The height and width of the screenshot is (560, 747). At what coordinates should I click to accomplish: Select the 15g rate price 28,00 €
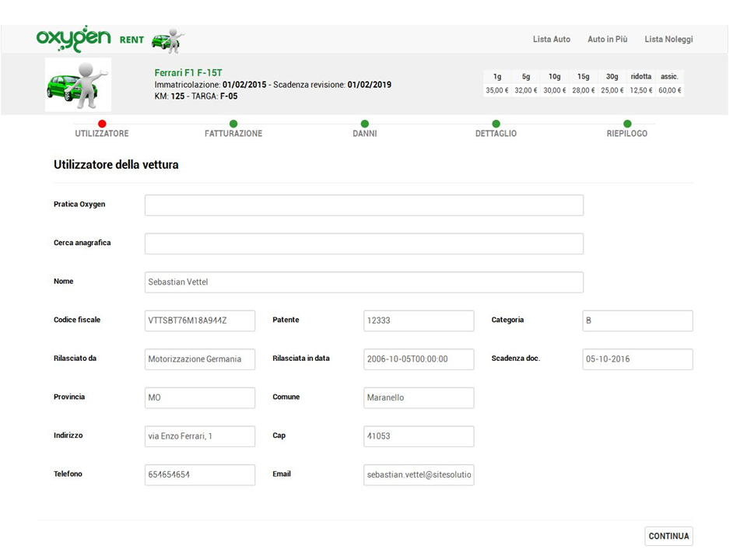pyautogui.click(x=584, y=90)
